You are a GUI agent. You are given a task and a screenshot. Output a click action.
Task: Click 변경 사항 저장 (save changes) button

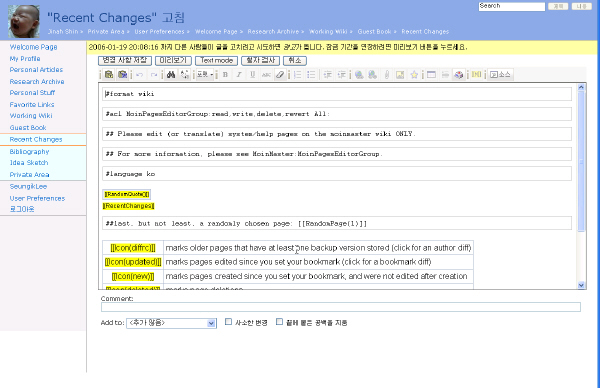point(125,60)
